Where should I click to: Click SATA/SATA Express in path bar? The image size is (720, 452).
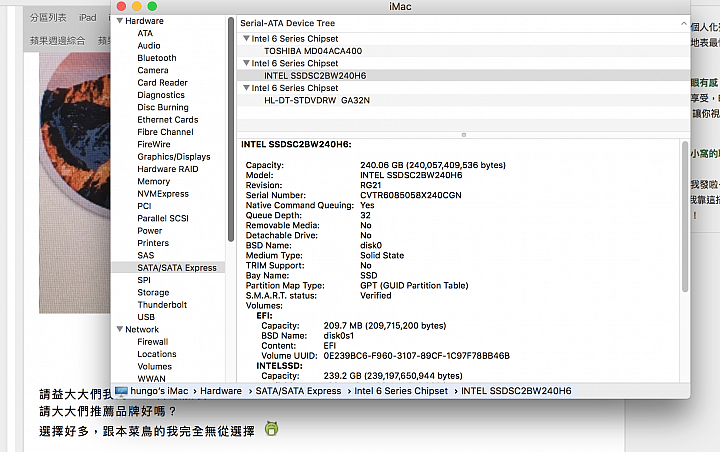coord(298,391)
